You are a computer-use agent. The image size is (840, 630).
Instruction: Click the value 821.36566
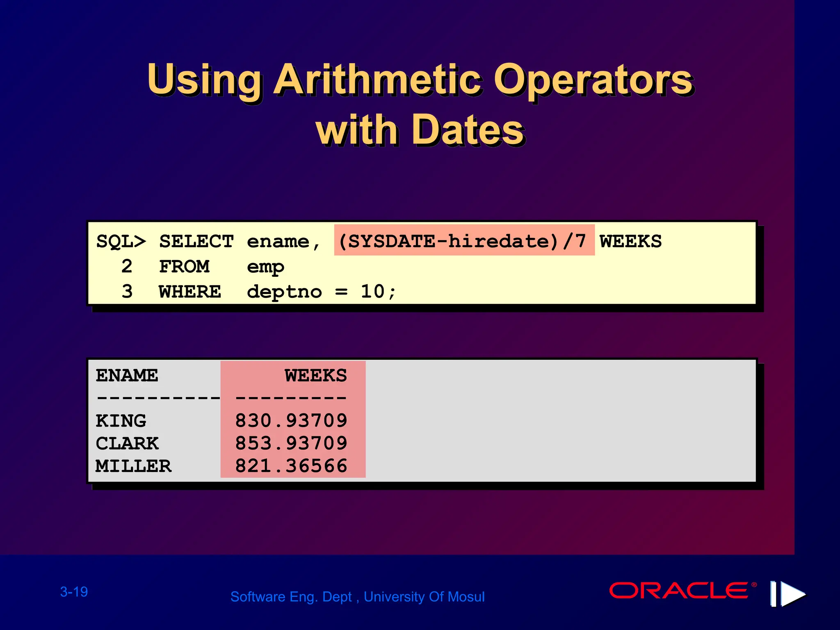point(291,466)
